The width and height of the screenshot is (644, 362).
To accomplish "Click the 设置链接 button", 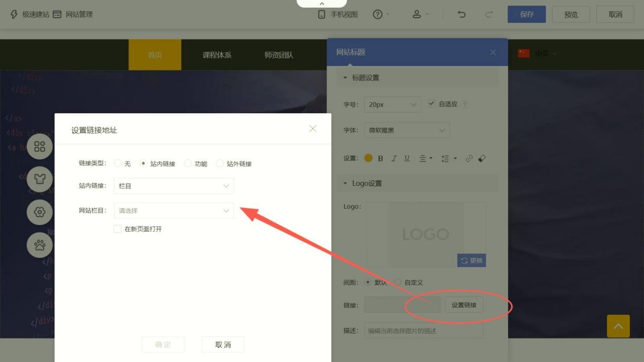I will [x=464, y=305].
